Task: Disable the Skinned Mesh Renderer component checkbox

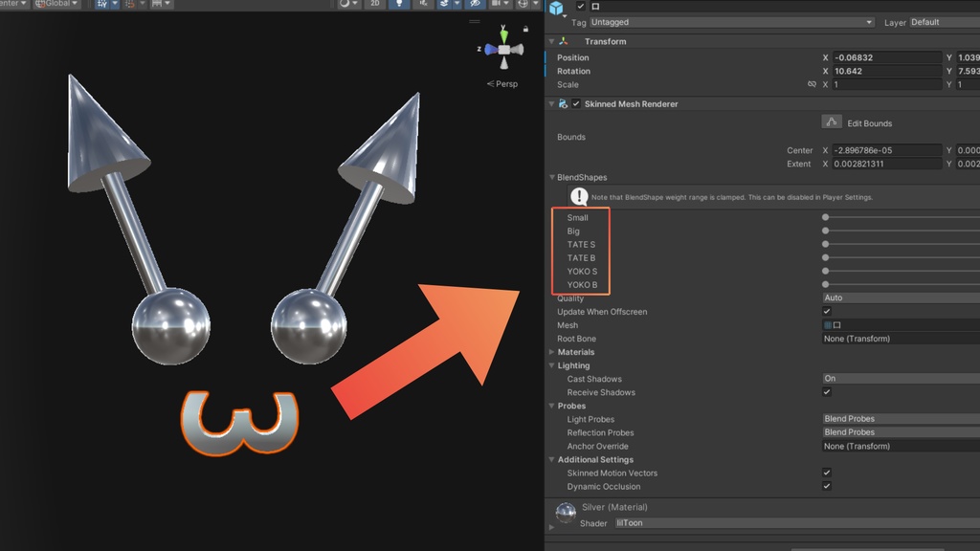Action: (576, 103)
